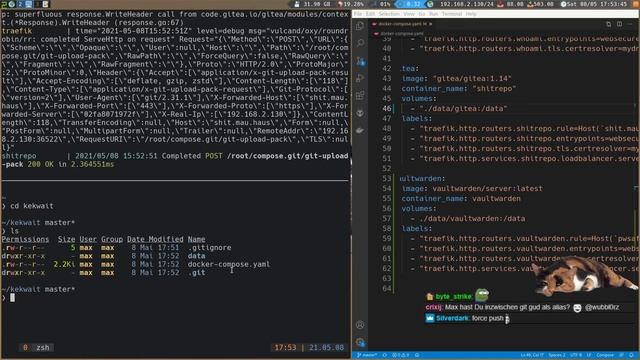This screenshot has width=640, height=360.
Task: Open the Edit menu in VS Code
Action: pos(370,14)
